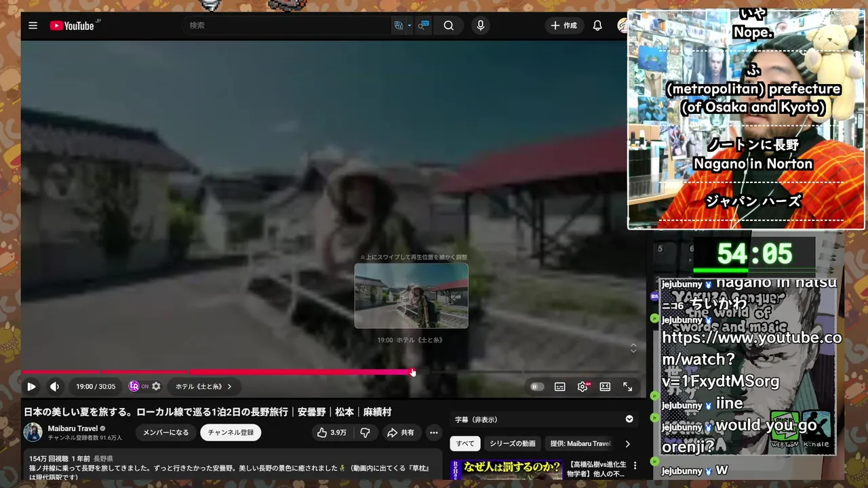Expand the video description box

tap(233, 466)
